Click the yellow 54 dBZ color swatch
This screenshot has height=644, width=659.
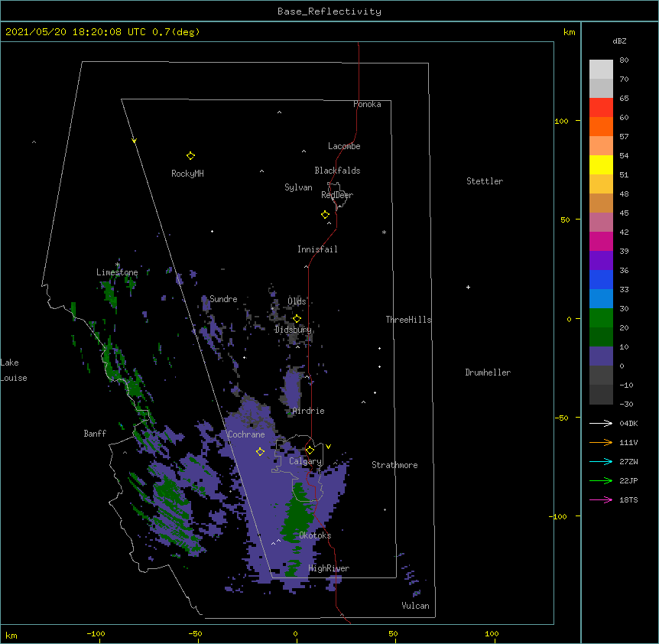point(601,164)
